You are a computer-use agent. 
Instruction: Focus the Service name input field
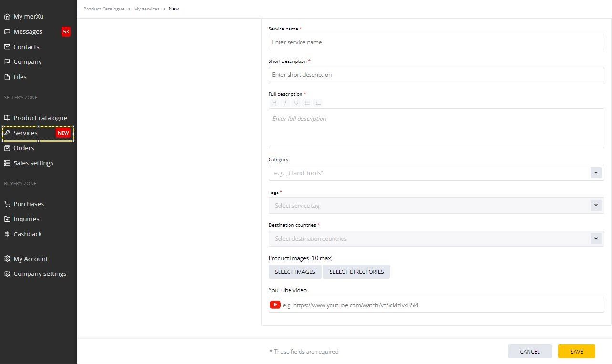click(436, 42)
